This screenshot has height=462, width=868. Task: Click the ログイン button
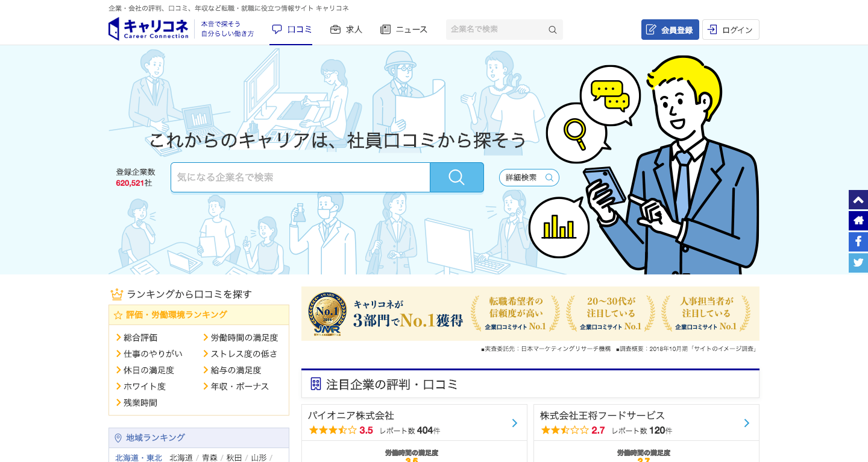click(731, 30)
